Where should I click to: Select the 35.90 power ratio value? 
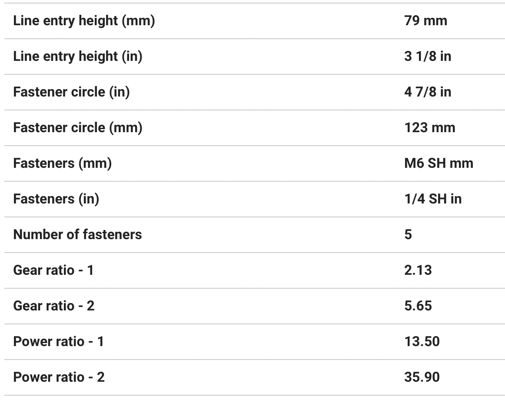422,377
